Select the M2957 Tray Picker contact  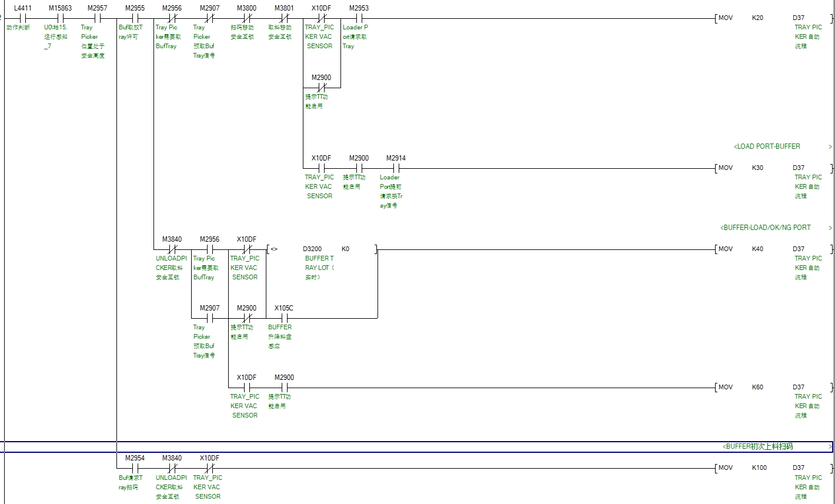pyautogui.click(x=97, y=18)
